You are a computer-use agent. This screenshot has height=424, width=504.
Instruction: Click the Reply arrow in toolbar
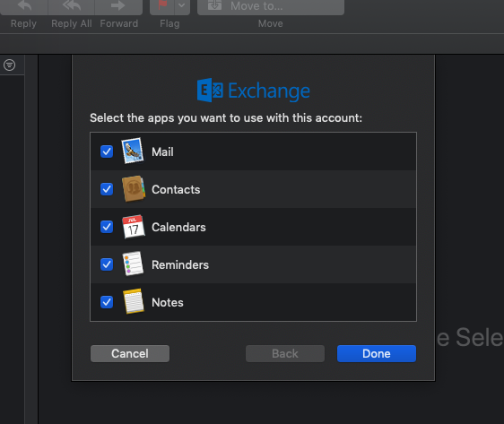[x=24, y=7]
